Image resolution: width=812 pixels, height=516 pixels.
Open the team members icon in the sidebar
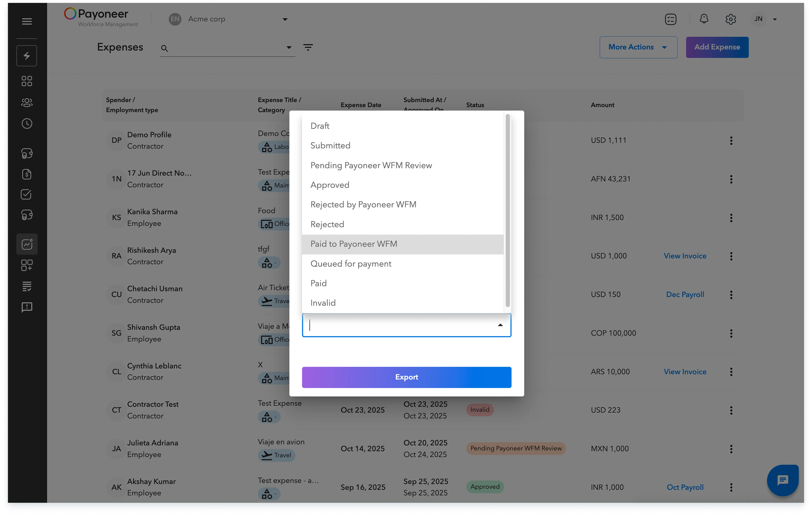click(x=27, y=102)
